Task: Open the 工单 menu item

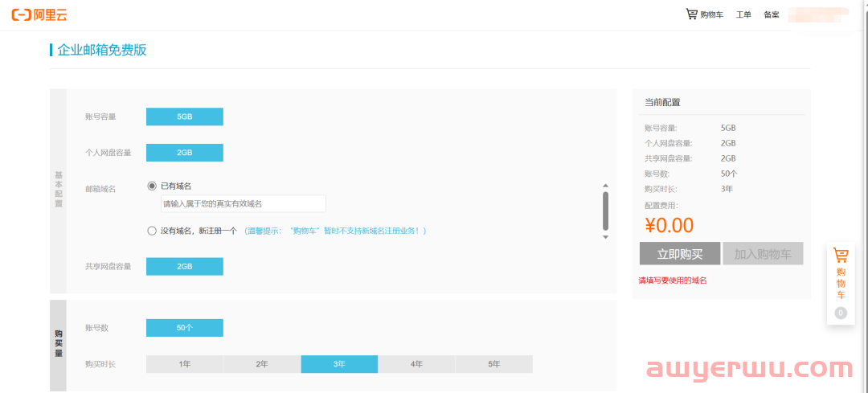Action: tap(743, 14)
